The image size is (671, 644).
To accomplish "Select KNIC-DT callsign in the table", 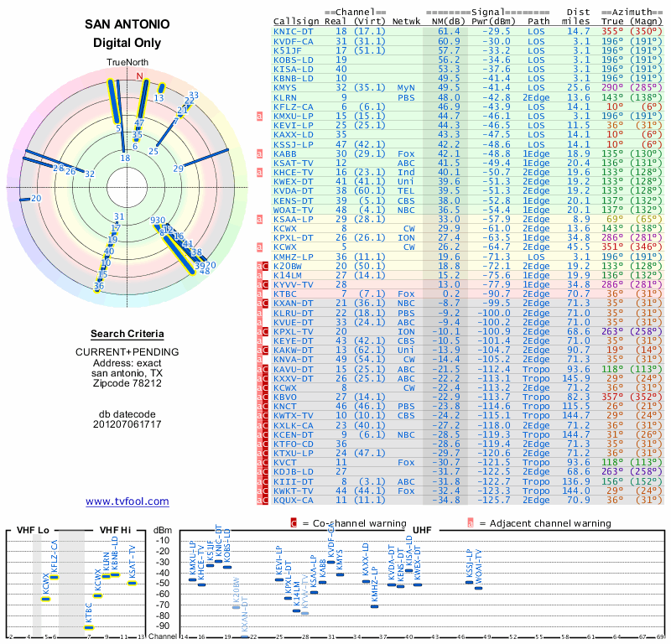I will click(293, 32).
